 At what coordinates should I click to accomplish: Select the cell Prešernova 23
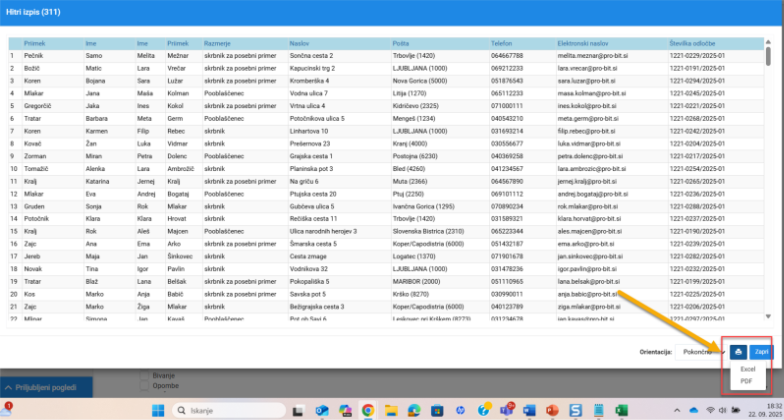coord(310,144)
